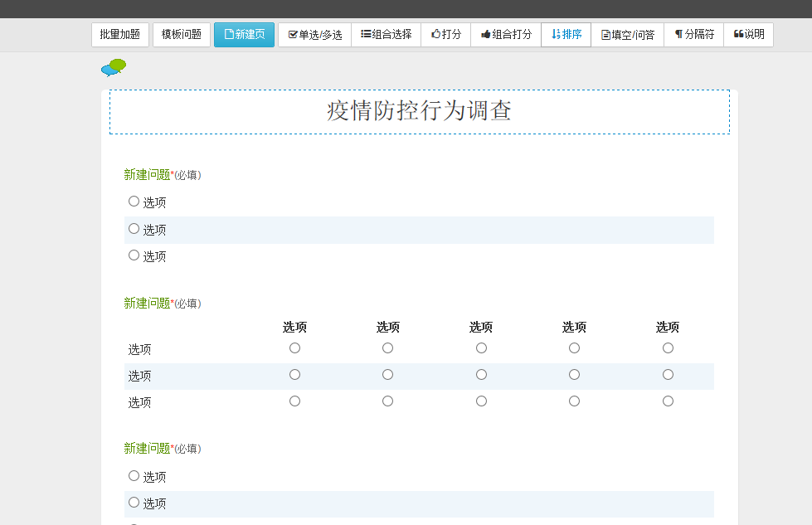This screenshot has height=525, width=812.
Task: Insert a 组合打分 combined rating question
Action: [x=506, y=35]
